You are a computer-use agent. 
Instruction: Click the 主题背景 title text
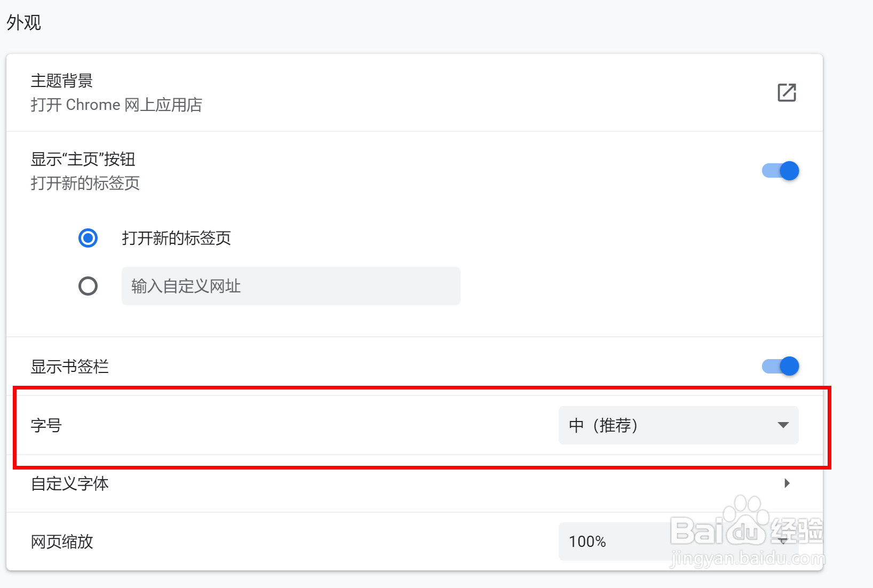(62, 81)
